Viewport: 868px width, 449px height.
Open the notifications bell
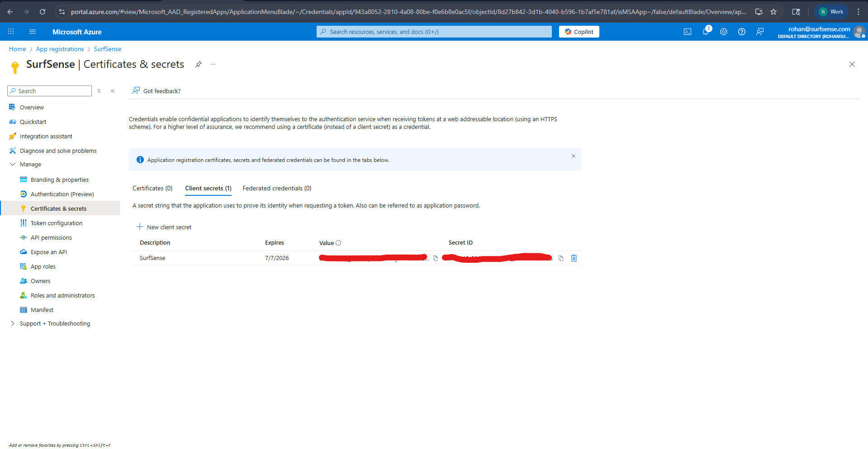tap(705, 32)
